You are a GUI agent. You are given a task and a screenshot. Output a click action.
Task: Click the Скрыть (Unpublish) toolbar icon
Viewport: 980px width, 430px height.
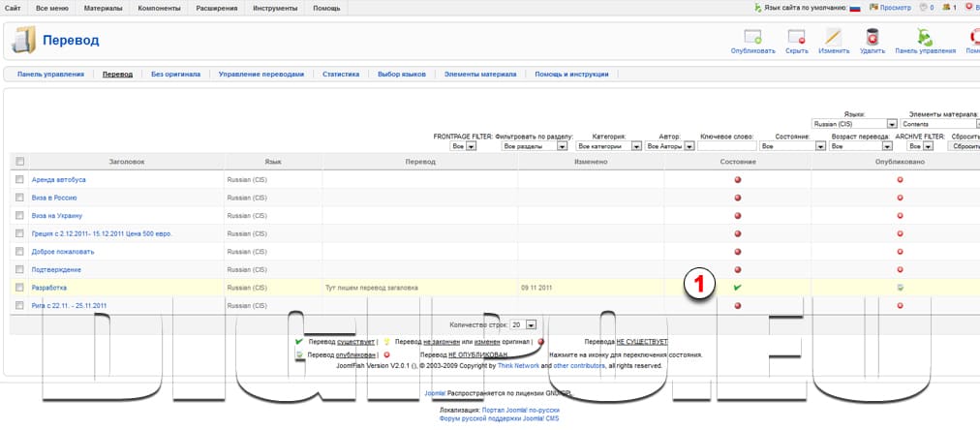click(797, 38)
